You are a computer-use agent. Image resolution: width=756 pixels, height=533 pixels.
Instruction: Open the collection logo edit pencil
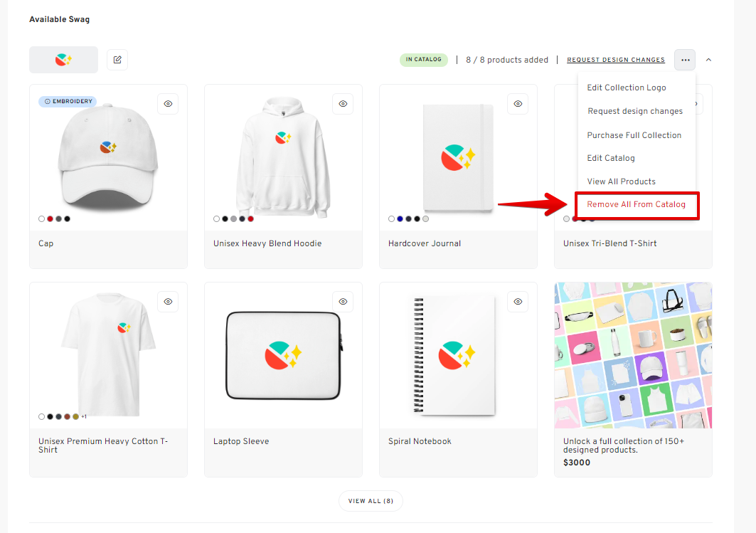(x=117, y=60)
